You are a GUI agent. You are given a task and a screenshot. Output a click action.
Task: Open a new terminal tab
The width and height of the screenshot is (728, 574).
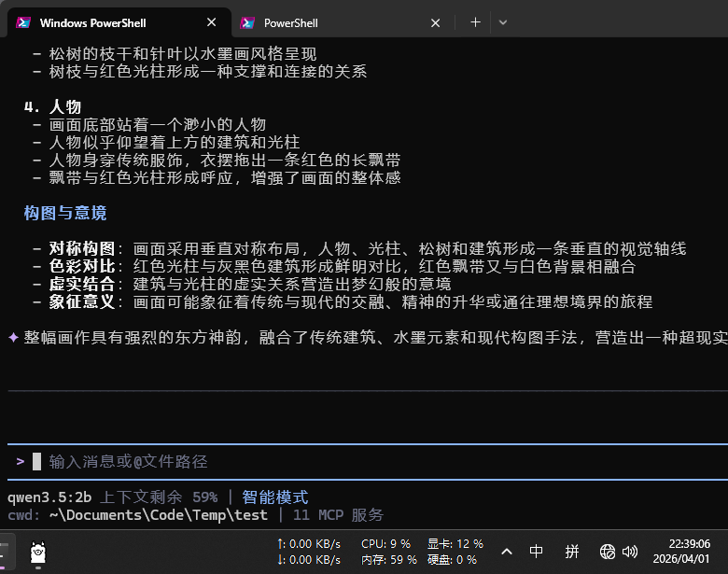475,22
